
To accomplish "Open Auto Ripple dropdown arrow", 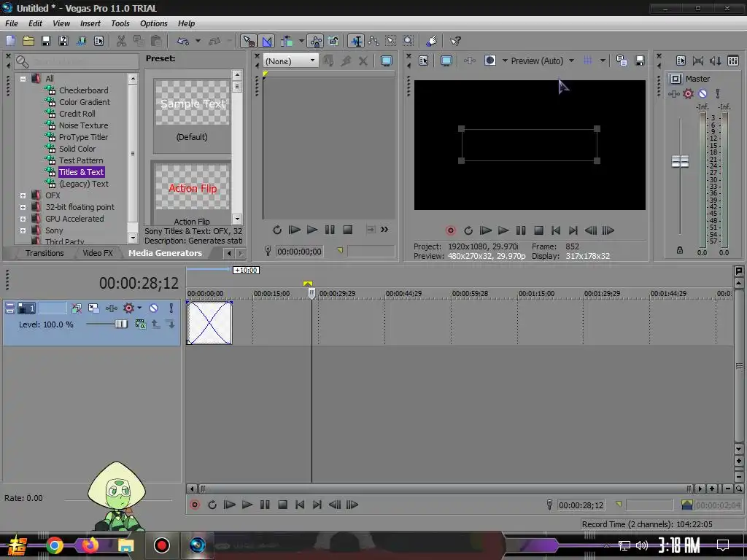I will 301,41.
